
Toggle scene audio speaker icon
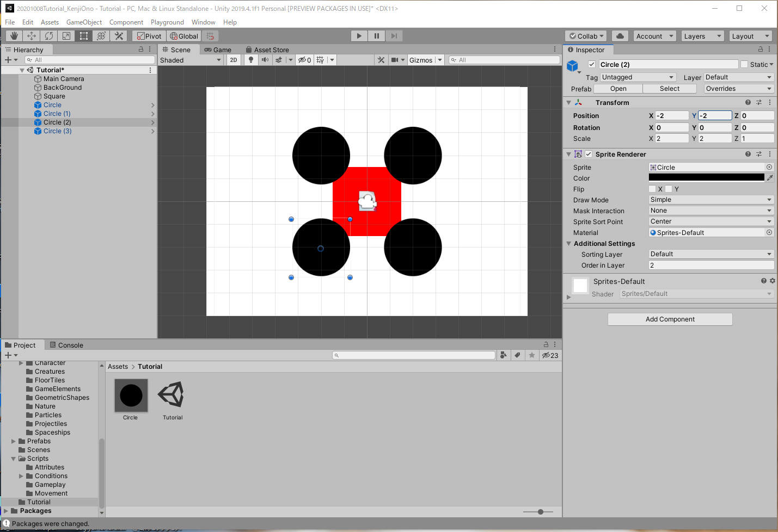[x=265, y=60]
